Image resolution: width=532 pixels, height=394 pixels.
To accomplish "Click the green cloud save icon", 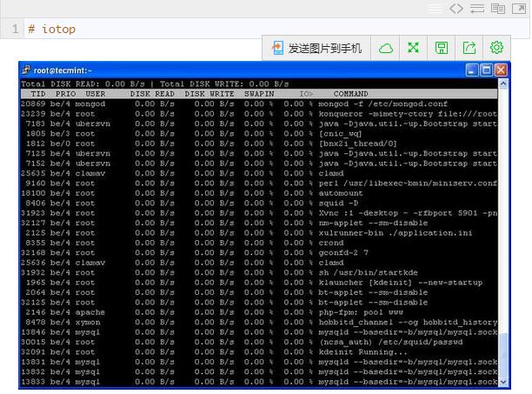I will pos(385,48).
